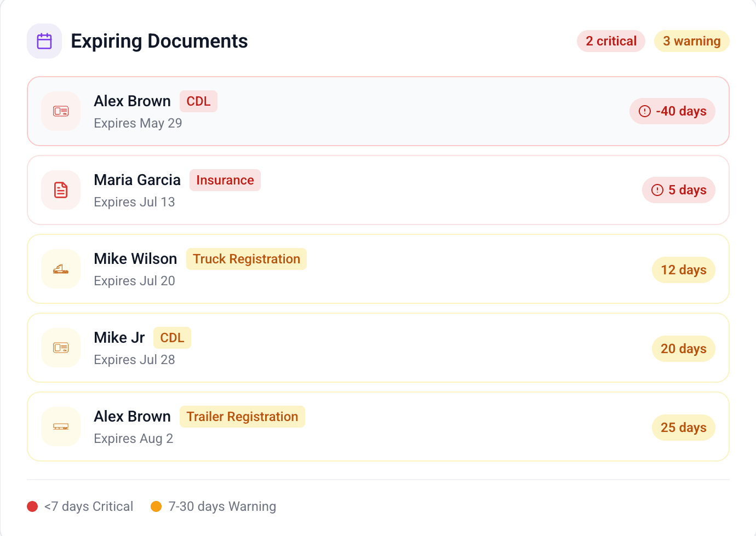
Task: Click the Expires Jul 13 text
Action: [134, 202]
